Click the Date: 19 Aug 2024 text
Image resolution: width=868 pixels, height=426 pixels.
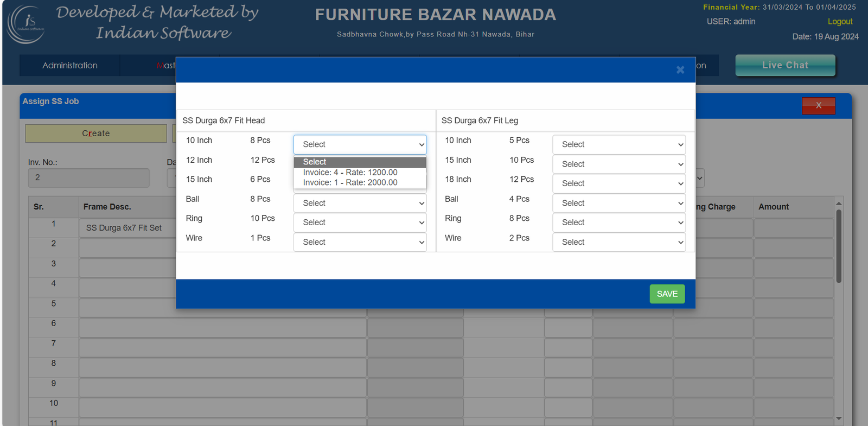[x=825, y=36]
